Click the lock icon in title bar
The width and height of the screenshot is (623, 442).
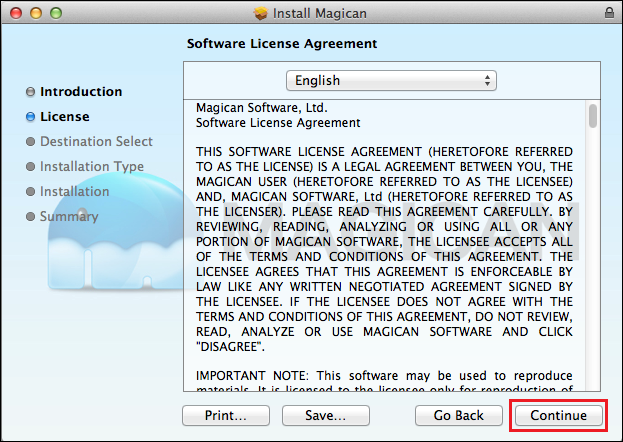(x=609, y=13)
